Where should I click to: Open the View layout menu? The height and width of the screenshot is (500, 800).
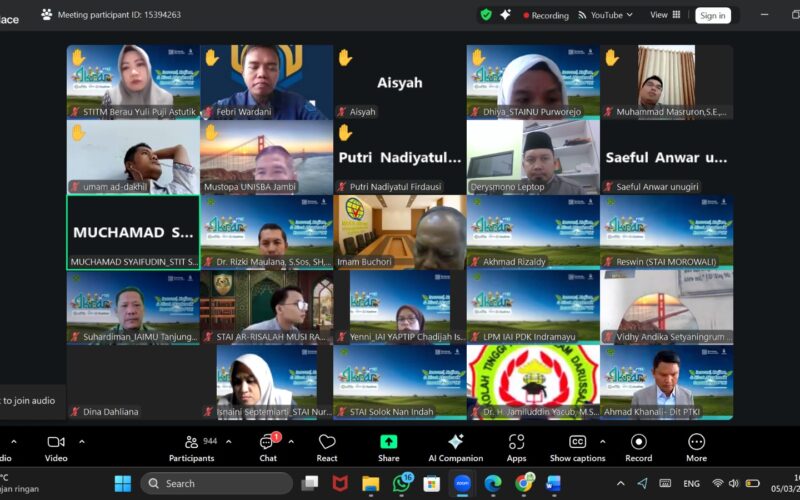point(665,15)
